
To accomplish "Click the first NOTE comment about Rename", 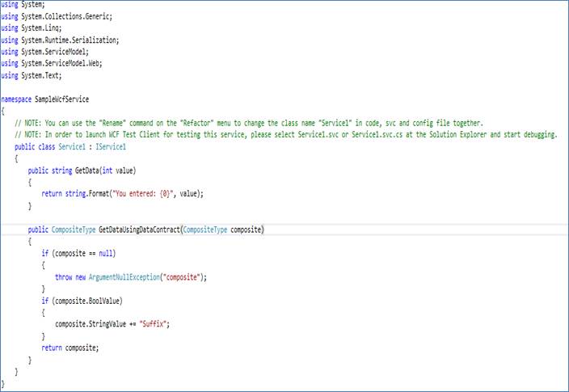I will pos(249,123).
